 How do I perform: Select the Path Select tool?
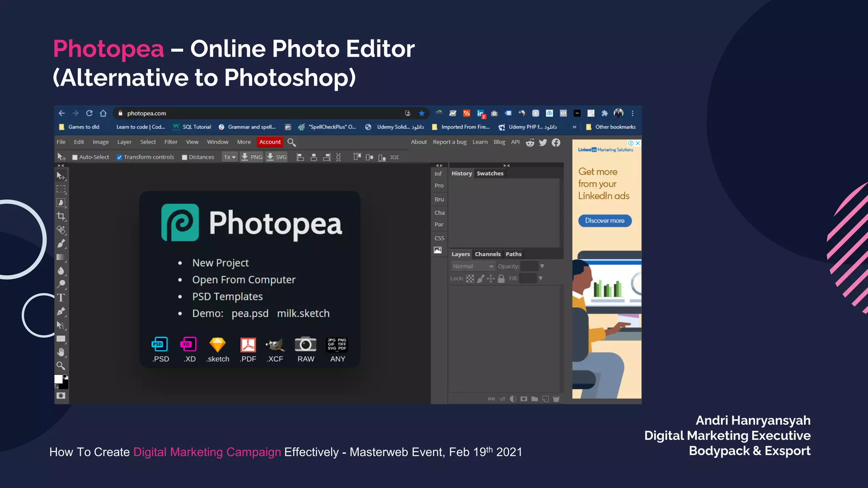pos(61,325)
